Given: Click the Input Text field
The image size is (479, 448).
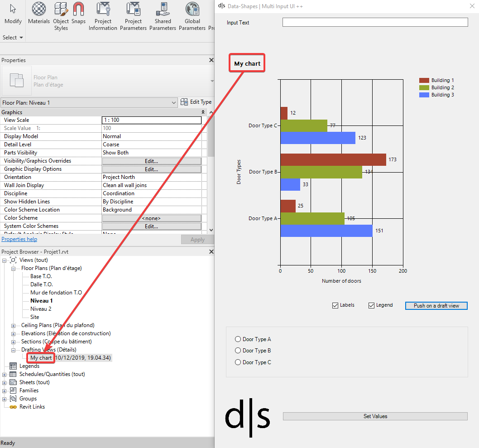Looking at the screenshot, I should coord(375,22).
